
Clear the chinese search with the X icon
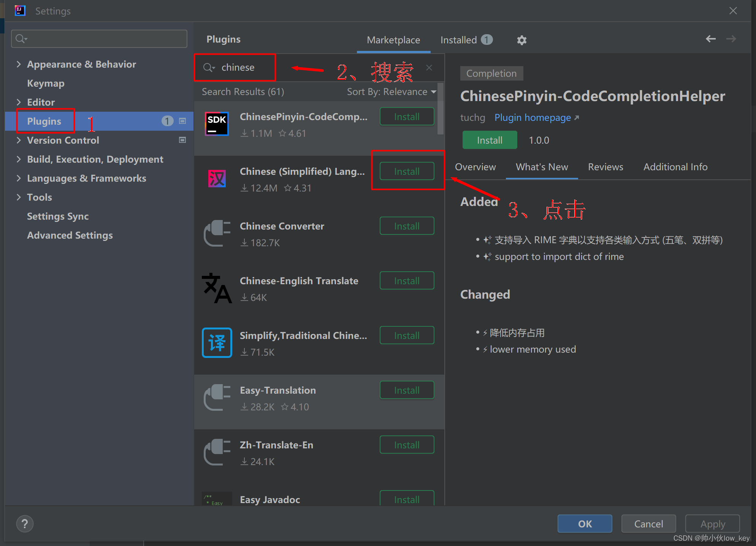[429, 68]
